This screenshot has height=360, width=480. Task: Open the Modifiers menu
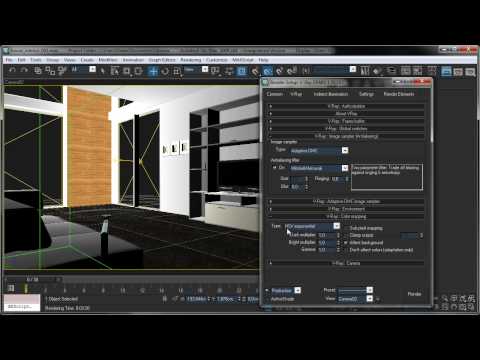point(108,60)
